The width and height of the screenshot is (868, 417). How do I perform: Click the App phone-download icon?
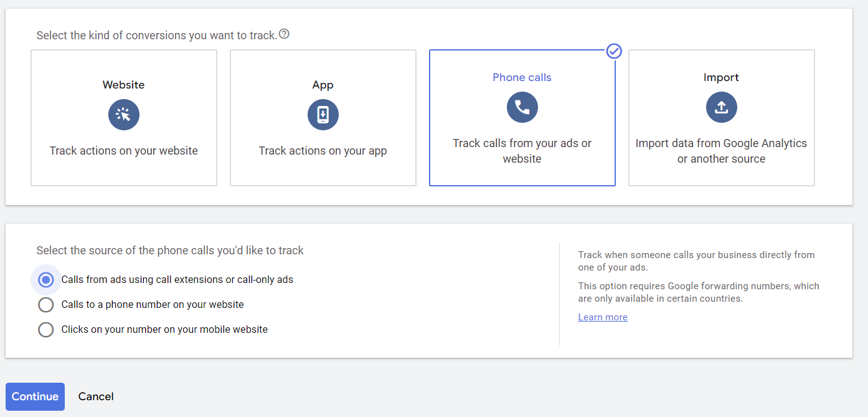[323, 115]
